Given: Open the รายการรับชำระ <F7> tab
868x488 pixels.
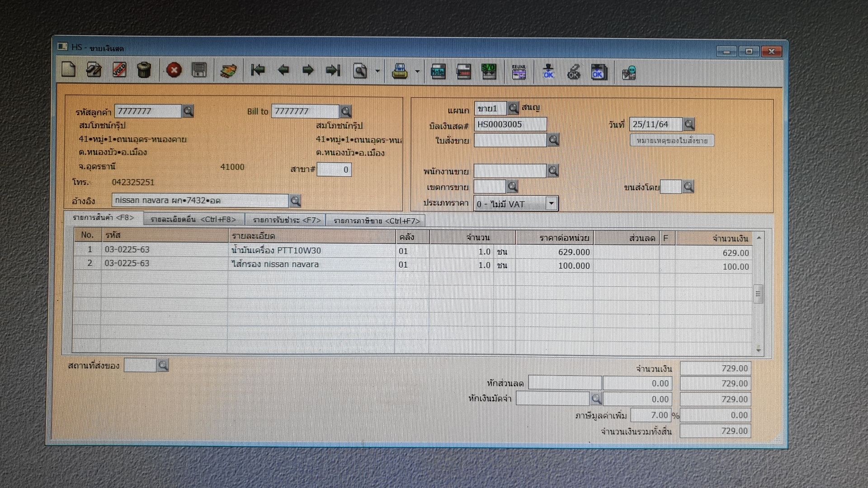Looking at the screenshot, I should pyautogui.click(x=287, y=220).
